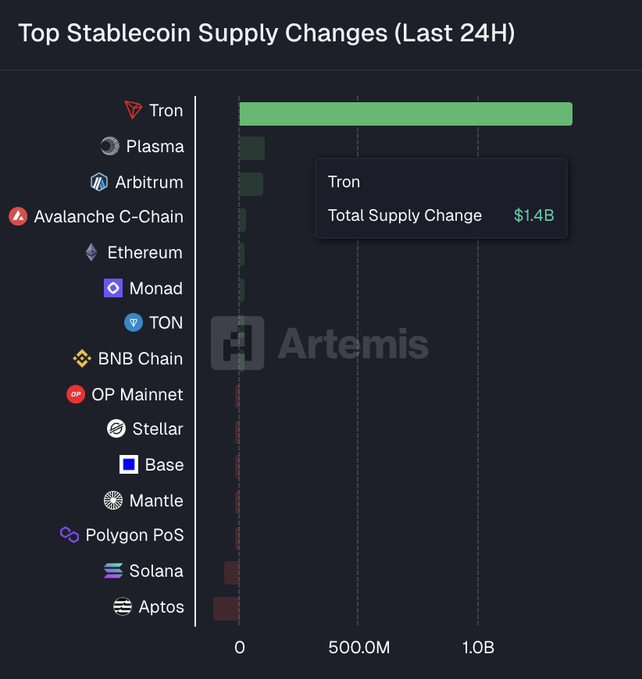
Task: Click the Monad purple icon
Action: click(113, 288)
